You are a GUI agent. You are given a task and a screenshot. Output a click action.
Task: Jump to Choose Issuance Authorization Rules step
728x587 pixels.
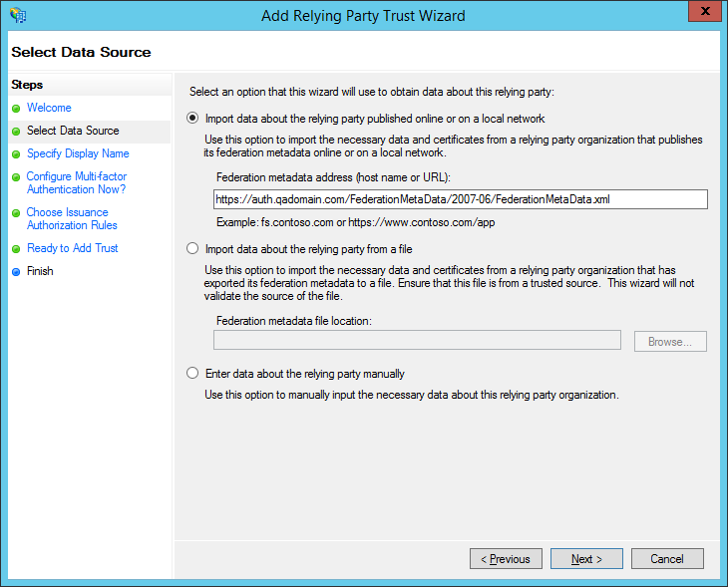point(68,218)
